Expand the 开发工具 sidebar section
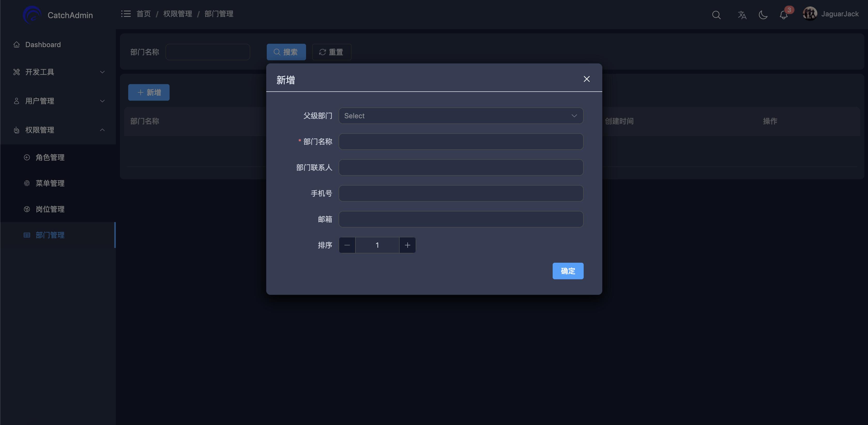The width and height of the screenshot is (868, 425). (102, 72)
